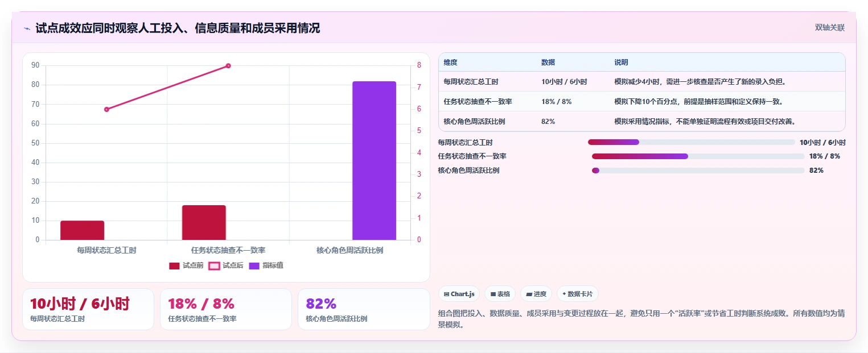868x353 pixels.
Task: Click the 双轴关联 badge in the header
Action: tap(830, 28)
